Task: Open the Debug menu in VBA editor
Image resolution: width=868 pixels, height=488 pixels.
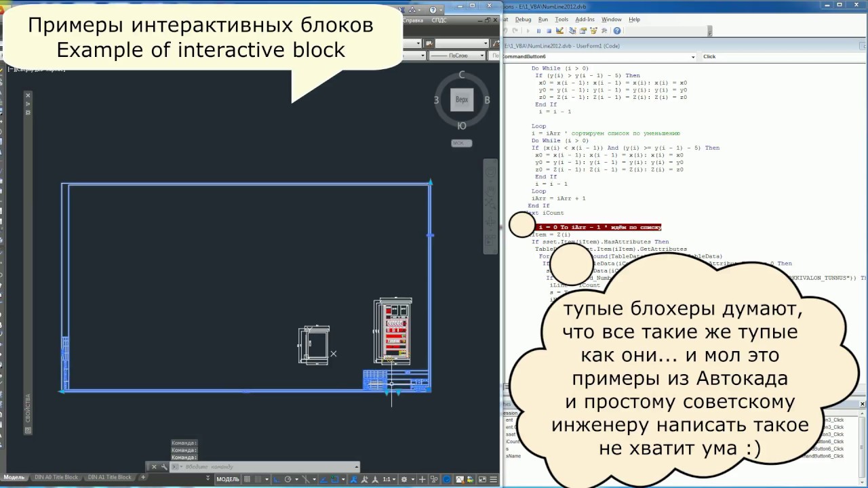Action: pyautogui.click(x=523, y=20)
